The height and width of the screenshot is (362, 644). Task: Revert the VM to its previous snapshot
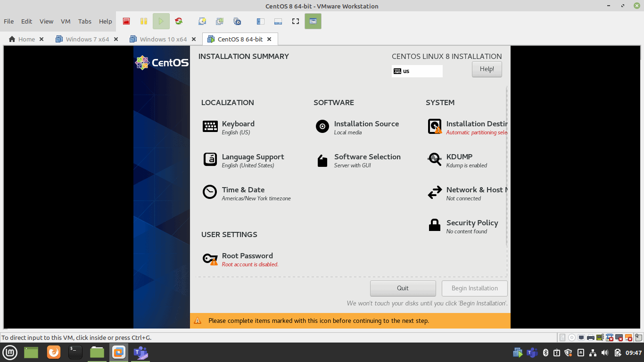click(220, 21)
